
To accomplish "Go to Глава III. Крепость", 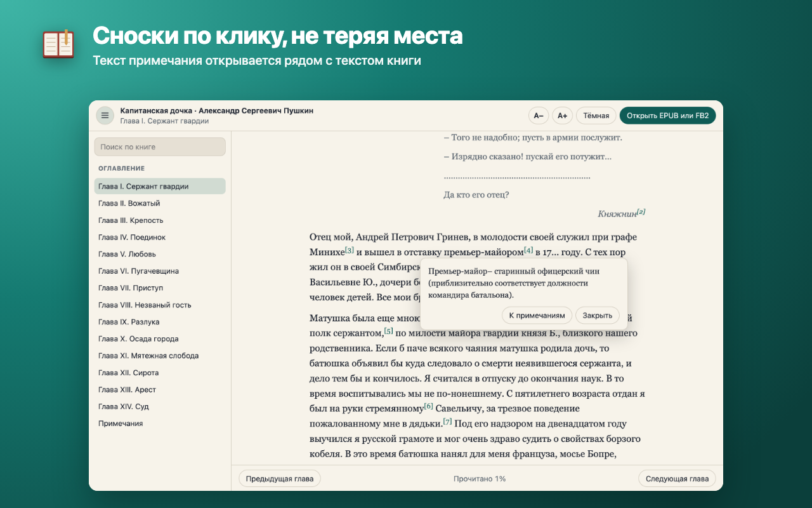I will click(160, 220).
